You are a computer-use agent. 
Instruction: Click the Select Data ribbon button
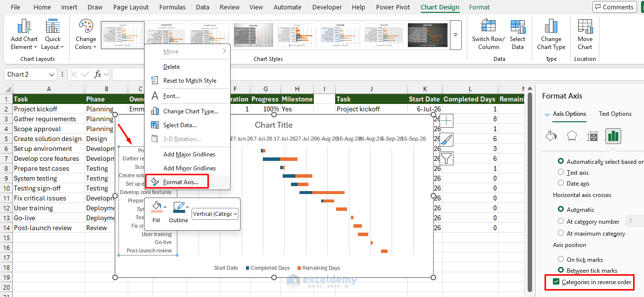click(x=517, y=35)
